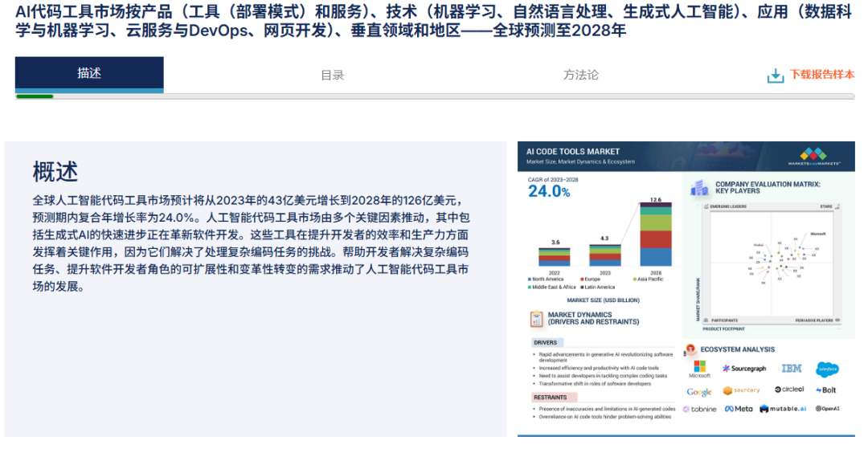868x457 pixels.
Task: Click the report title starting AI代码工具市场
Action: click(433, 20)
